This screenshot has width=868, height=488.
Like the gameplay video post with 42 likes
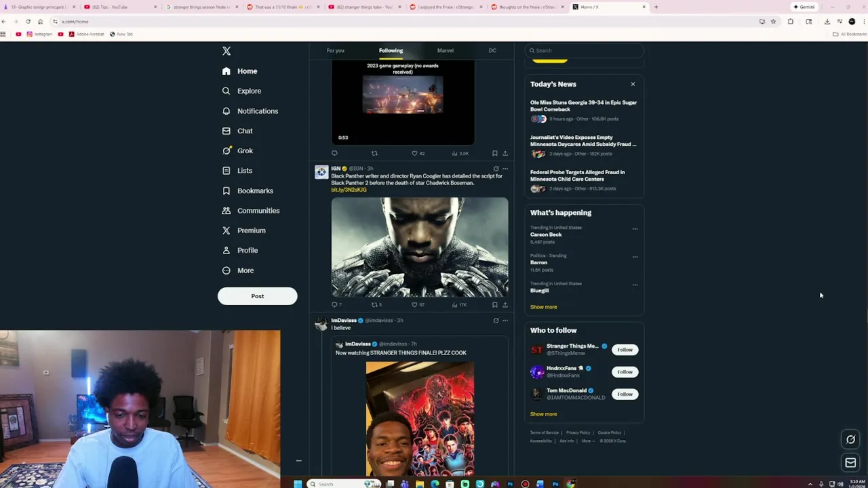tap(414, 153)
